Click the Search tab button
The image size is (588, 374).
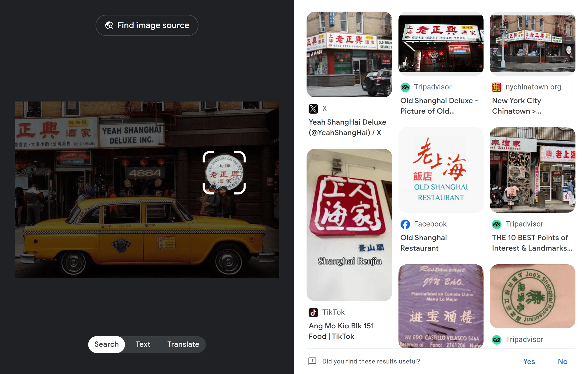pos(106,344)
